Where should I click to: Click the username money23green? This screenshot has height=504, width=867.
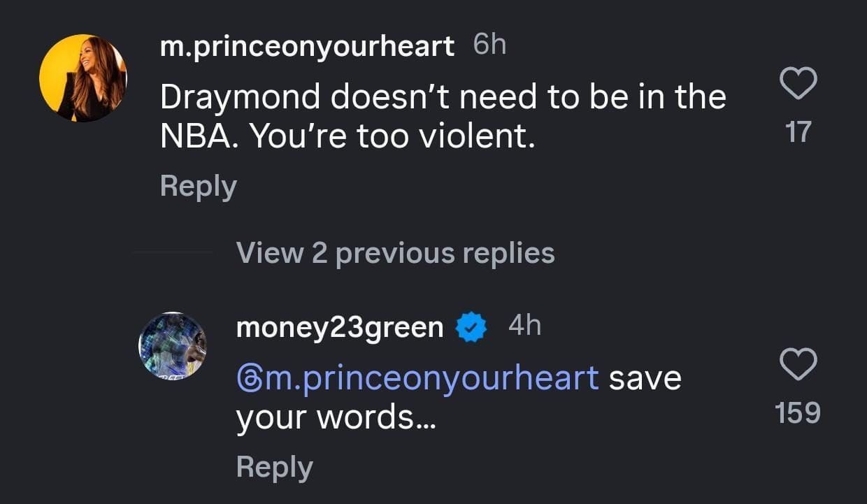click(x=340, y=326)
